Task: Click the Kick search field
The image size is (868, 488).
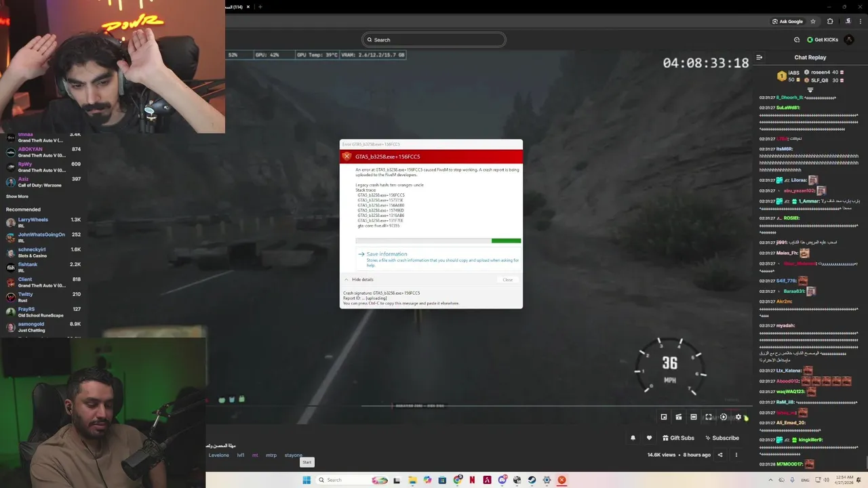Action: (434, 39)
